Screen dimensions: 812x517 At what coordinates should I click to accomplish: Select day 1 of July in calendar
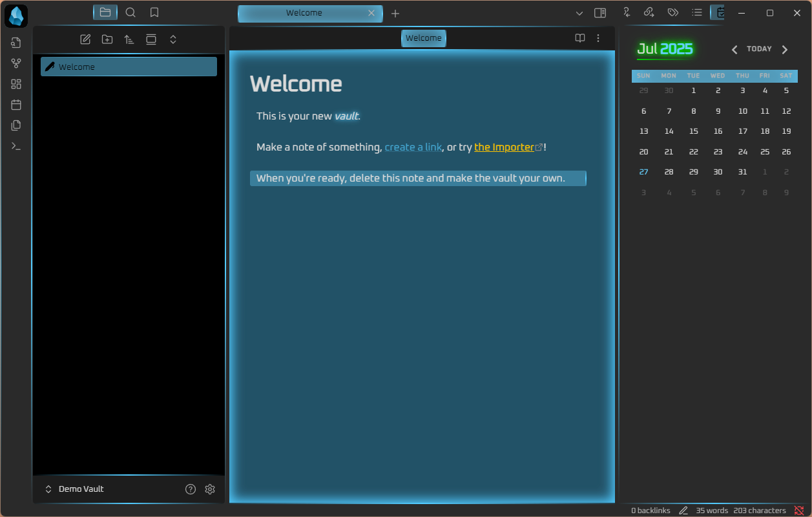[693, 91]
